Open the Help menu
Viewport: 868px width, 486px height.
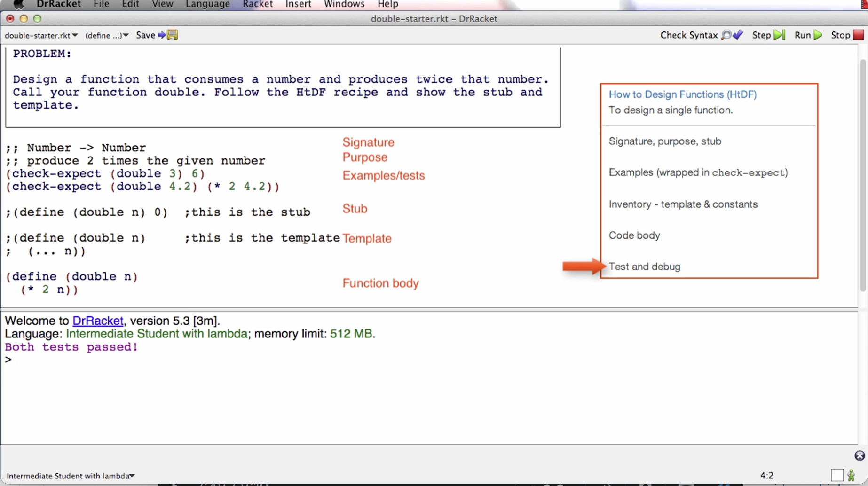[388, 4]
